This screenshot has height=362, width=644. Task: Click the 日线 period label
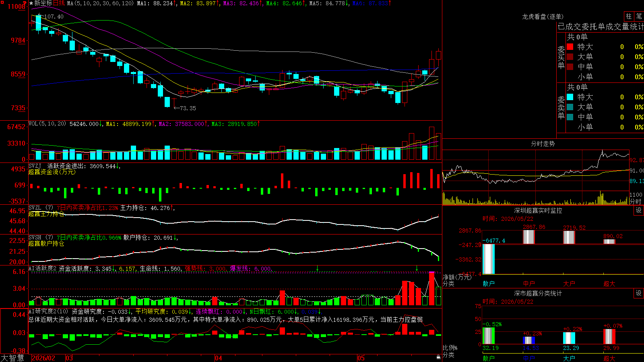pyautogui.click(x=59, y=3)
